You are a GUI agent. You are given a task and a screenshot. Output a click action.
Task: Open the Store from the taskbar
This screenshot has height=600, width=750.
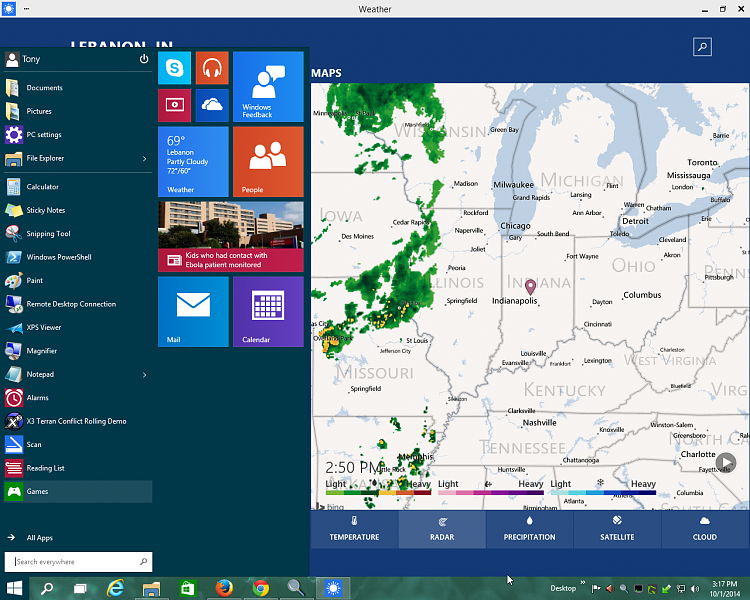(x=188, y=589)
